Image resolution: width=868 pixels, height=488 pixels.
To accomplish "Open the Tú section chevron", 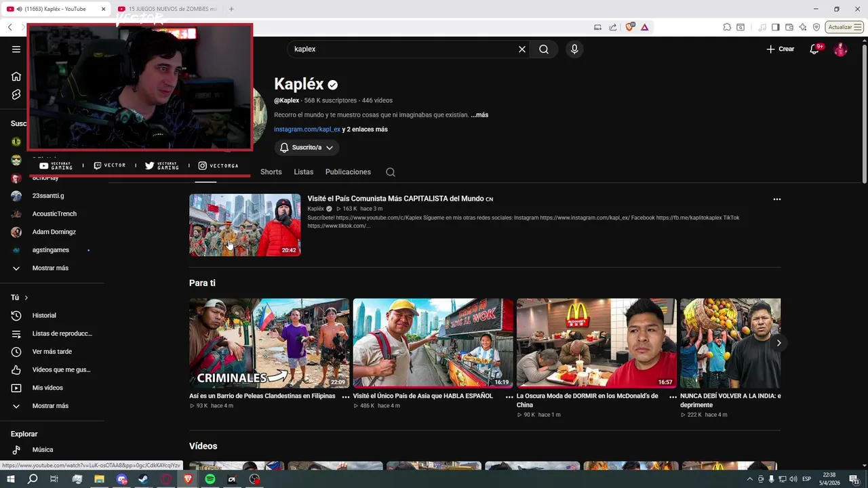I will click(x=26, y=298).
